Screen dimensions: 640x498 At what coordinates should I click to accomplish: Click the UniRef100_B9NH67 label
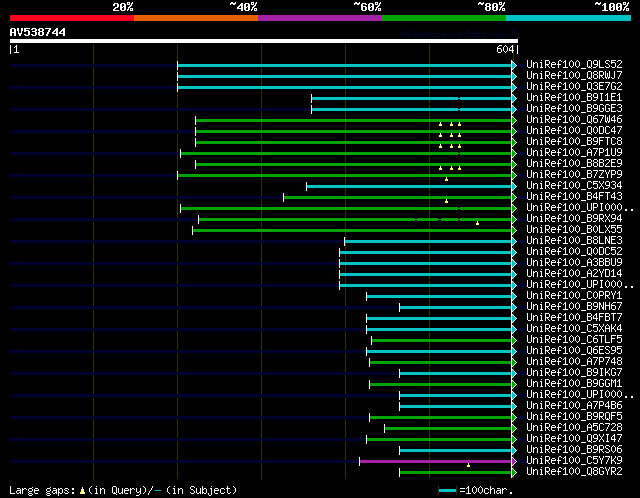(x=574, y=307)
